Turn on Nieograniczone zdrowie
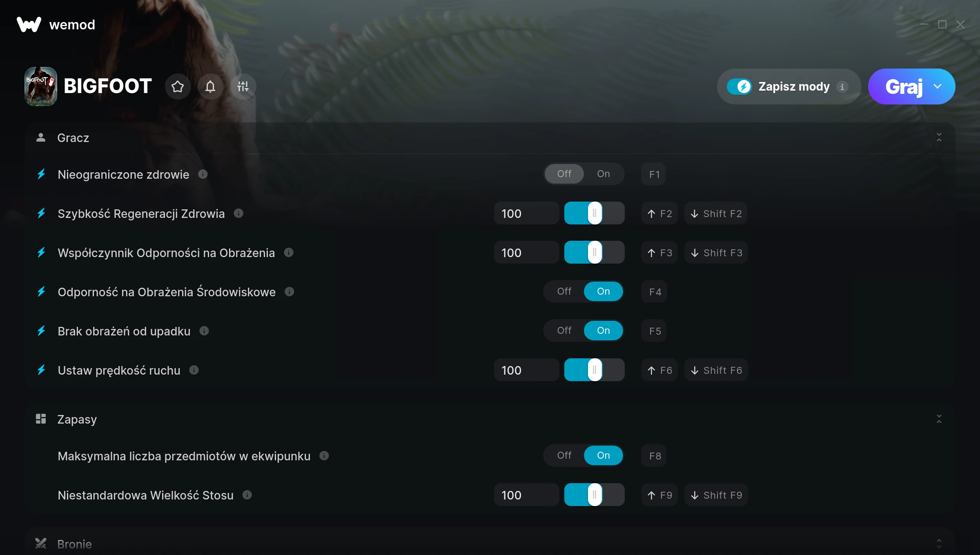The height and width of the screenshot is (555, 980). pyautogui.click(x=603, y=174)
